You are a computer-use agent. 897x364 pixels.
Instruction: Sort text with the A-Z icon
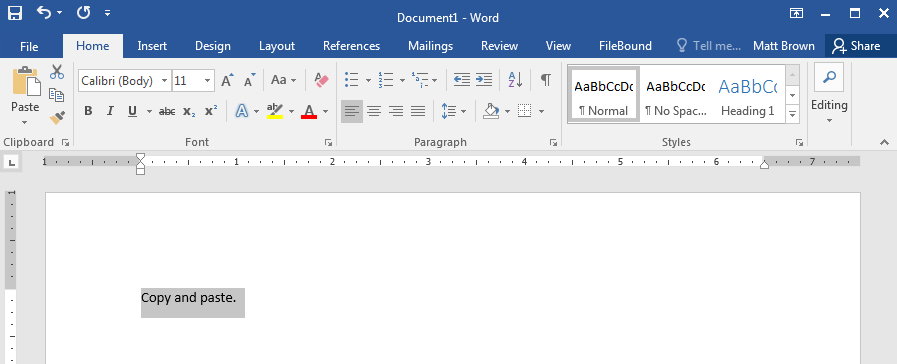point(515,80)
